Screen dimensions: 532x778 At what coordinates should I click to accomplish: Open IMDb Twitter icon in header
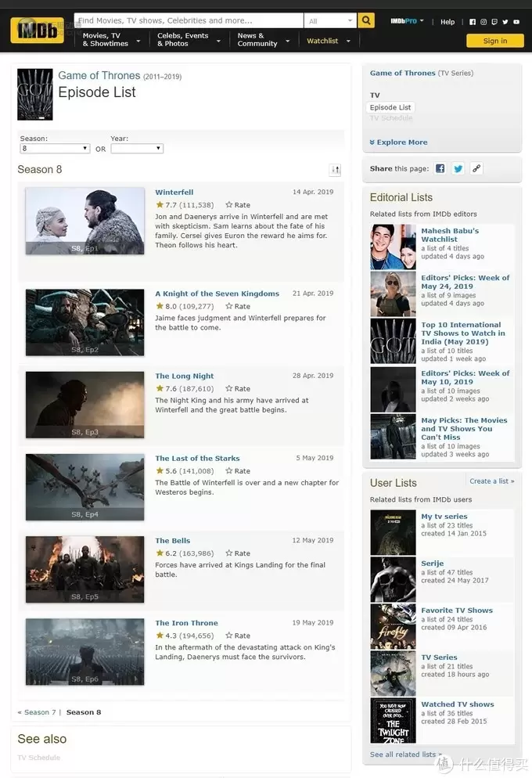[x=505, y=22]
